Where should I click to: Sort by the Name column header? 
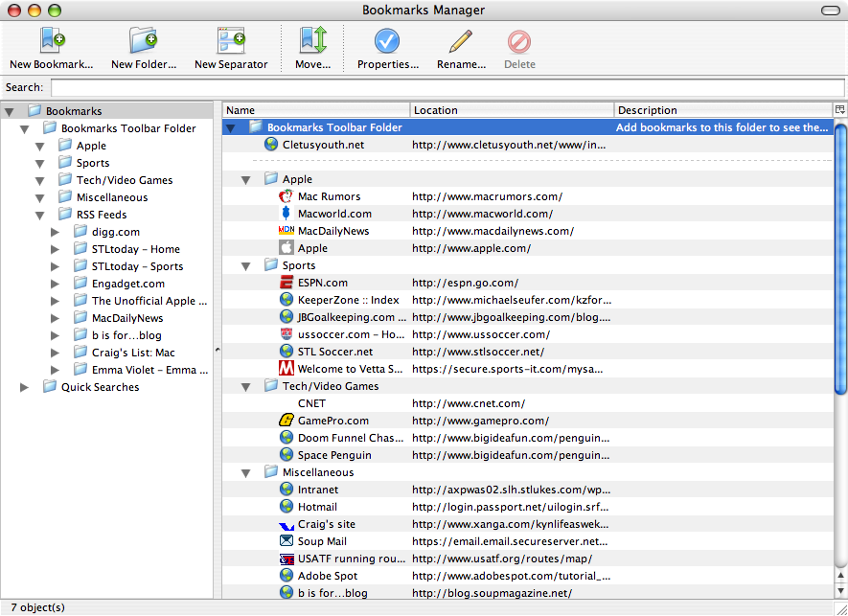[316, 110]
